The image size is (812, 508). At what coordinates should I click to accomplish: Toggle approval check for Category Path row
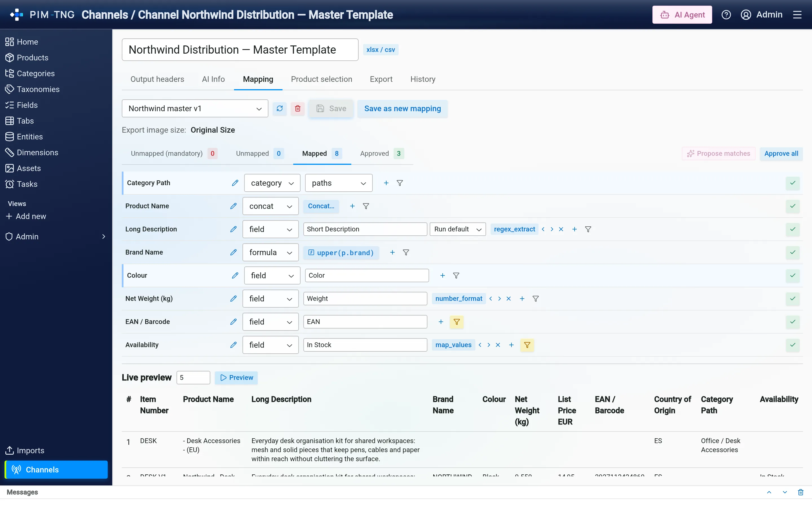793,183
